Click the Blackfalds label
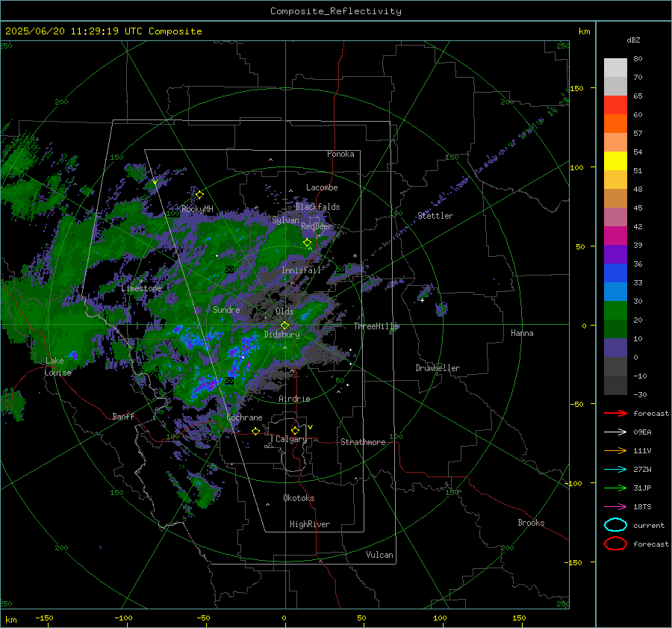The height and width of the screenshot is (628, 672). click(317, 207)
